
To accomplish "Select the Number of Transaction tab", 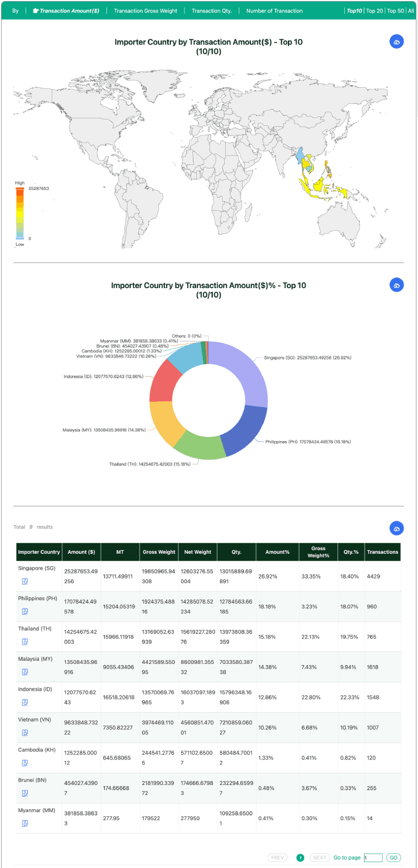I will coord(274,10).
